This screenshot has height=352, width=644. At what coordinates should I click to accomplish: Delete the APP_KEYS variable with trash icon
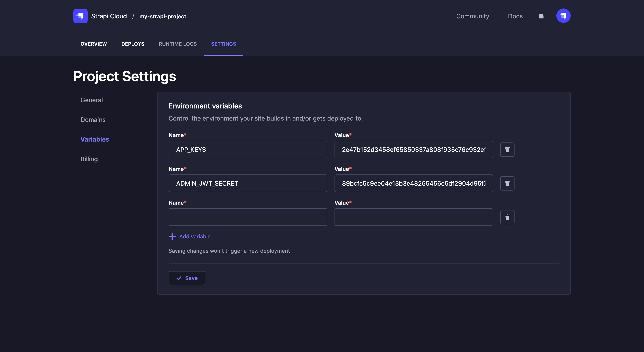(x=507, y=150)
